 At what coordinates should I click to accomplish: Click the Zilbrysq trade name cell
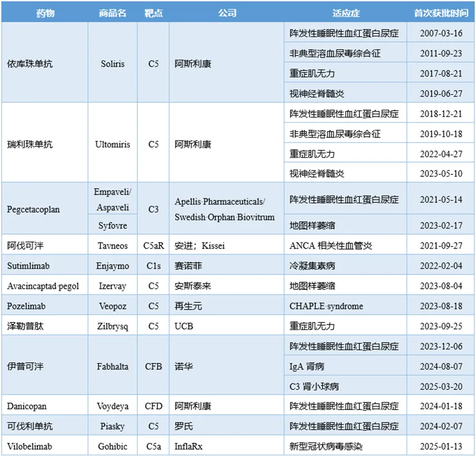click(x=112, y=326)
